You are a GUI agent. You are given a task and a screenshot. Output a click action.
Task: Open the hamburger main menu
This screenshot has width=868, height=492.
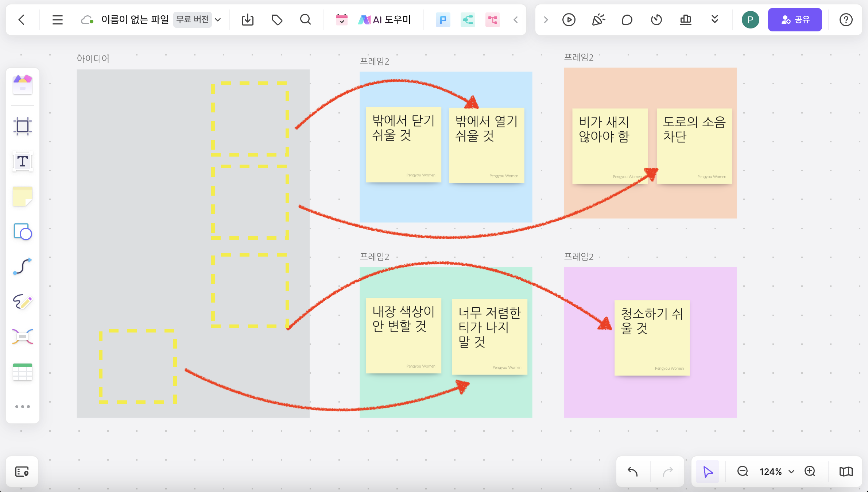[x=58, y=20]
